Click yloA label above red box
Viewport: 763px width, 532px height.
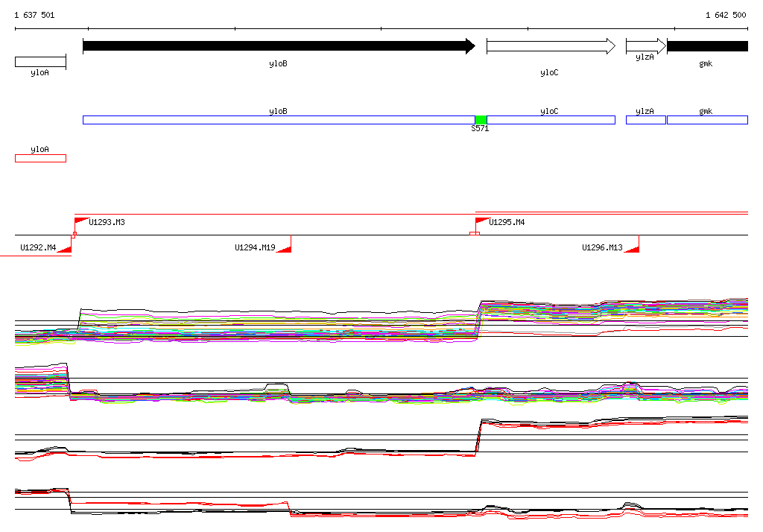(40, 150)
